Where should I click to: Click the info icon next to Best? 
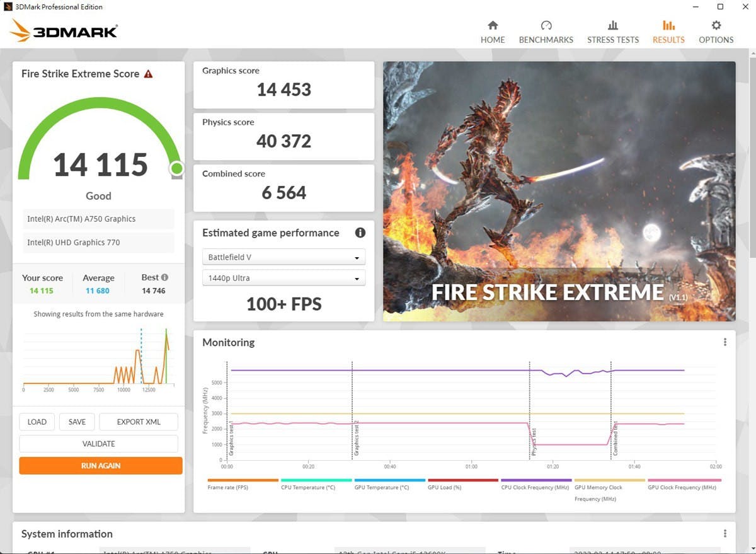164,277
